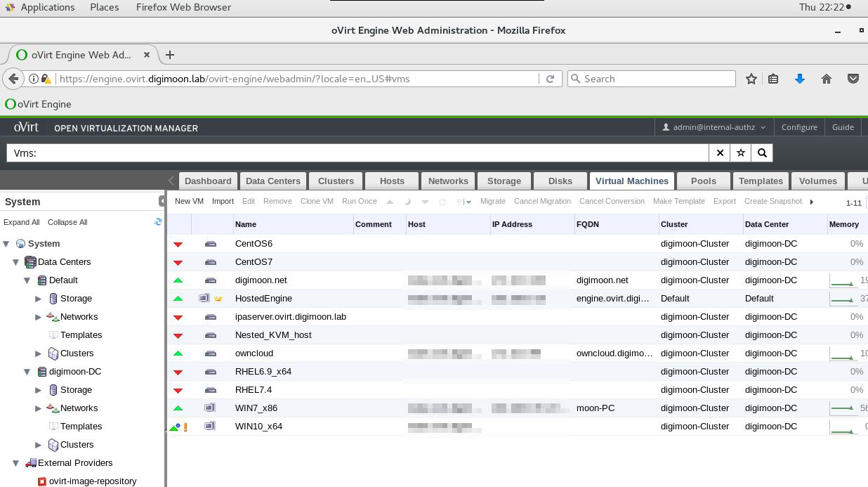Open the Volumes tab
The height and width of the screenshot is (487, 868).
[x=818, y=181]
